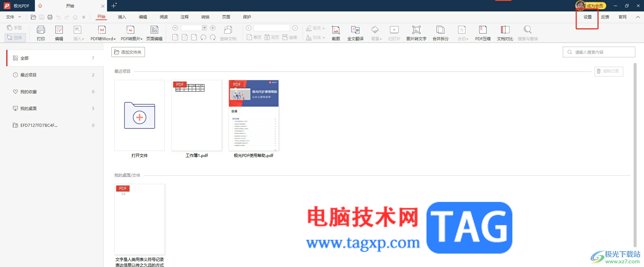Switch to the Insert (插入) ribbon tab
Viewport: 644px width, 267px height.
point(122,17)
